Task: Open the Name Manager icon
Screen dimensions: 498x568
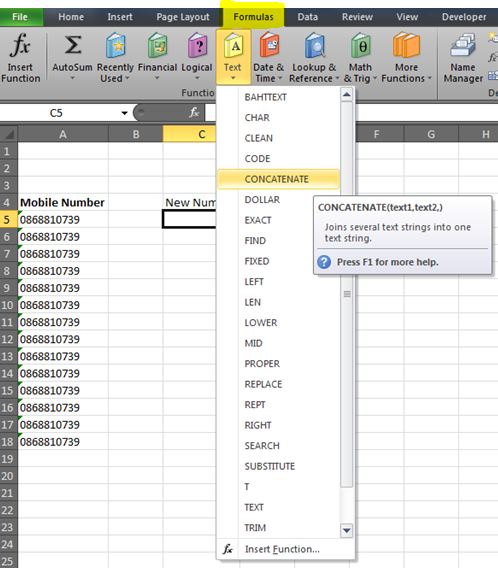Action: click(x=463, y=46)
